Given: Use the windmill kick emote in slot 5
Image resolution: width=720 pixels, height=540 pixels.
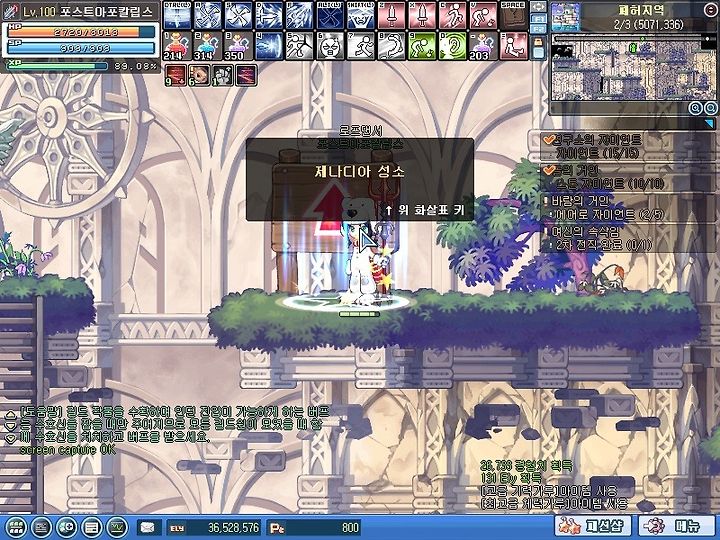Looking at the screenshot, I should click(299, 46).
